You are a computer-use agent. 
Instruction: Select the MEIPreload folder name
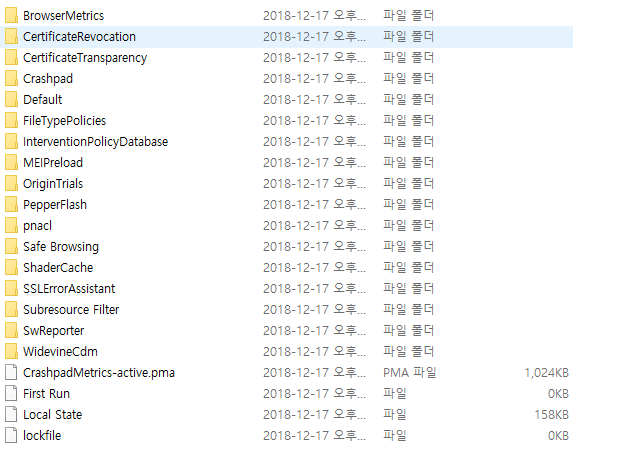click(x=53, y=163)
